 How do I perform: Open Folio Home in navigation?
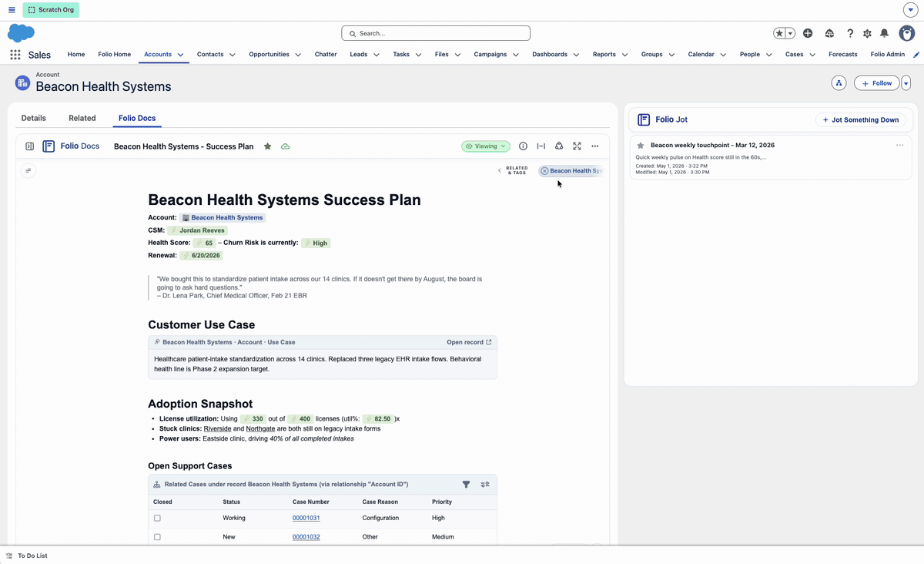[115, 55]
